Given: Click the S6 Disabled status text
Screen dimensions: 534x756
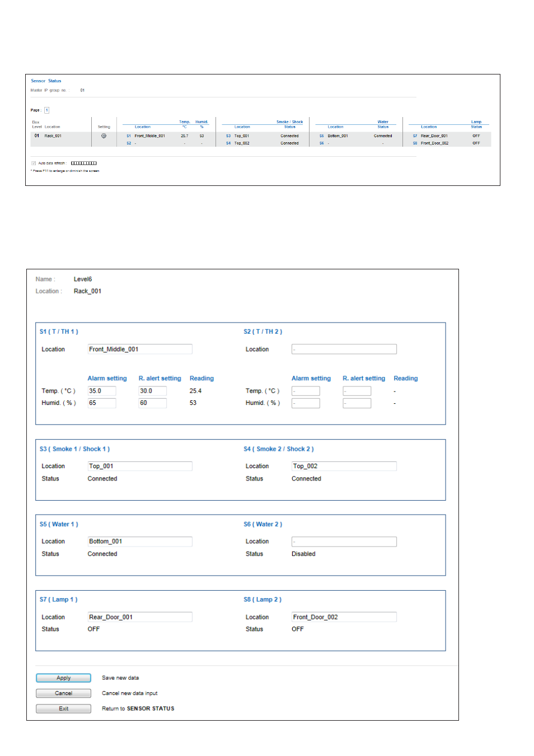Looking at the screenshot, I should (x=303, y=554).
